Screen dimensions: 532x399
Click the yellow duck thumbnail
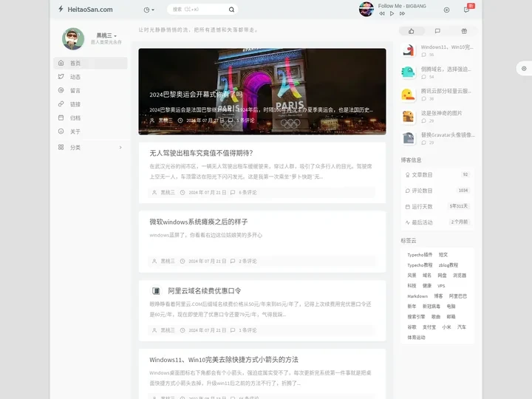408,95
